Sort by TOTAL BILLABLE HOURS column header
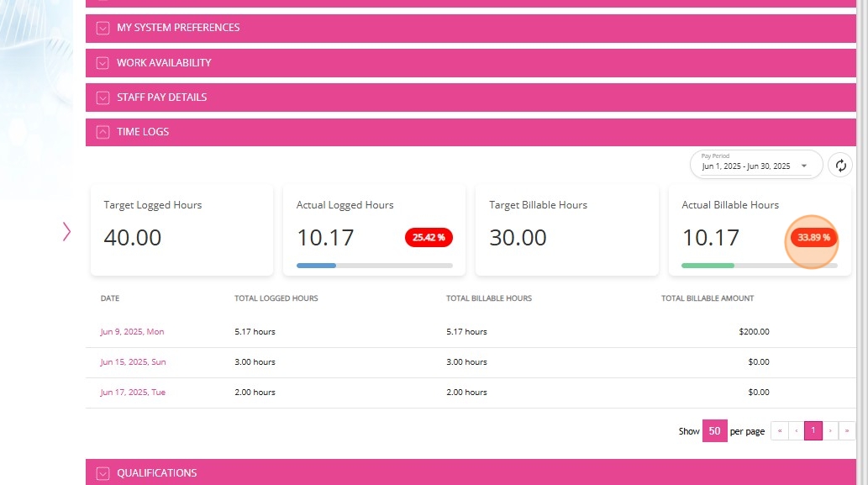This screenshot has height=485, width=868. [489, 298]
